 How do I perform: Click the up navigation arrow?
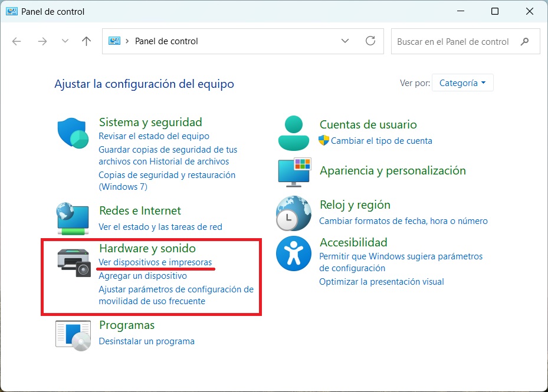(x=86, y=41)
